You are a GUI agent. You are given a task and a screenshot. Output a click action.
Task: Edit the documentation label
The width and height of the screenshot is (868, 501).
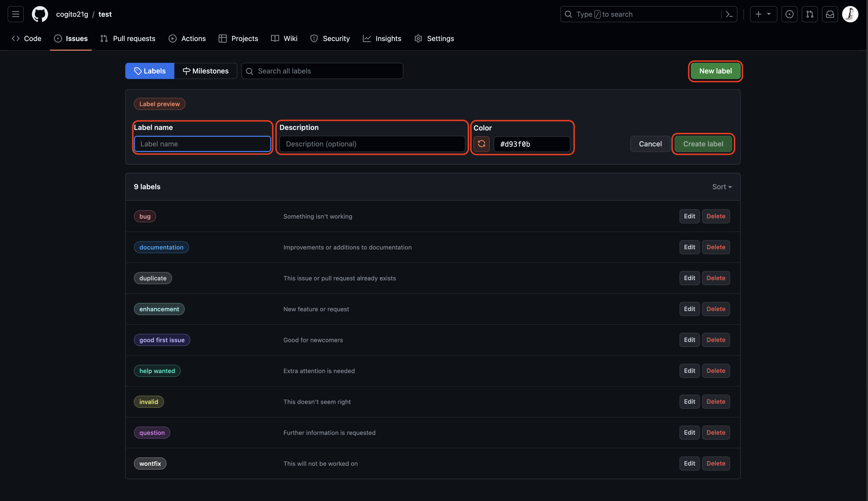pyautogui.click(x=689, y=247)
